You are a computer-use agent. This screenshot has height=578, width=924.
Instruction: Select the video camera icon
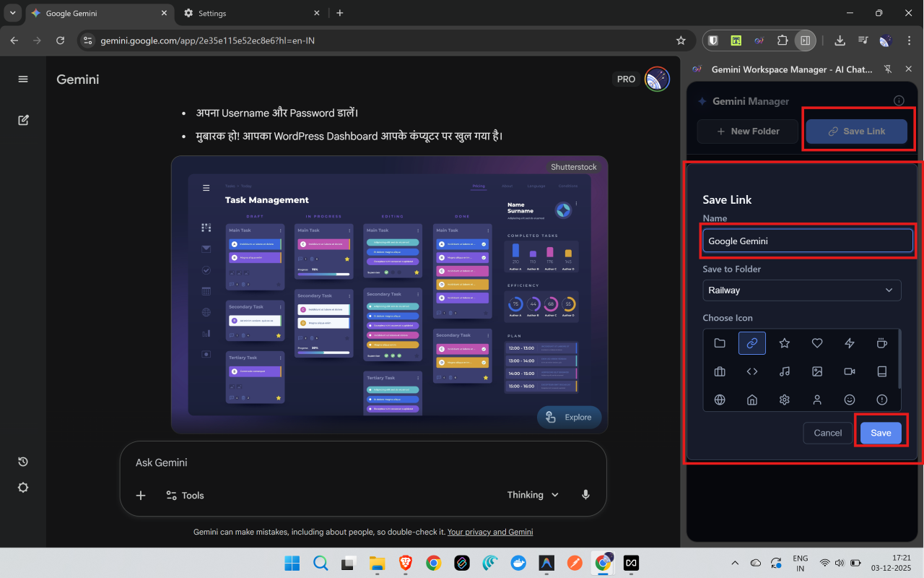coord(850,371)
